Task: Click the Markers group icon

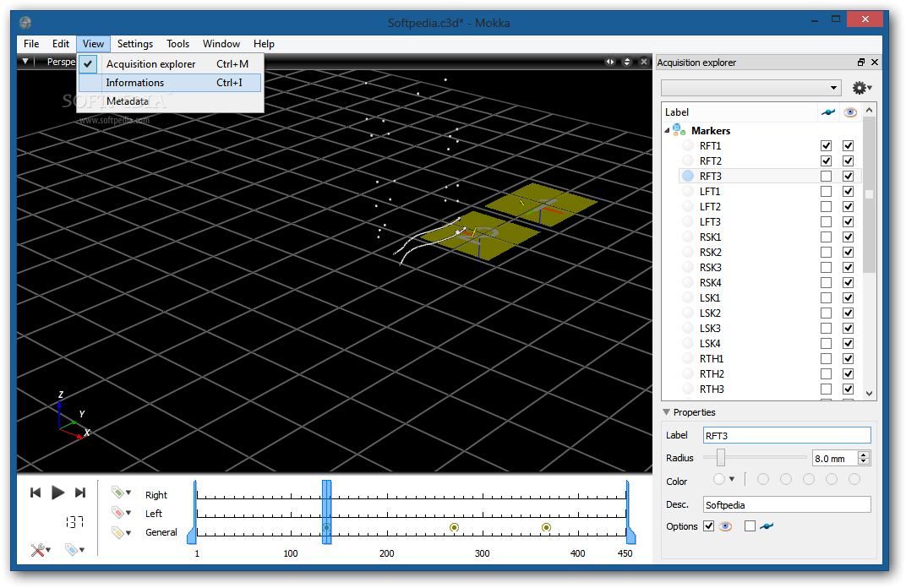Action: [679, 130]
